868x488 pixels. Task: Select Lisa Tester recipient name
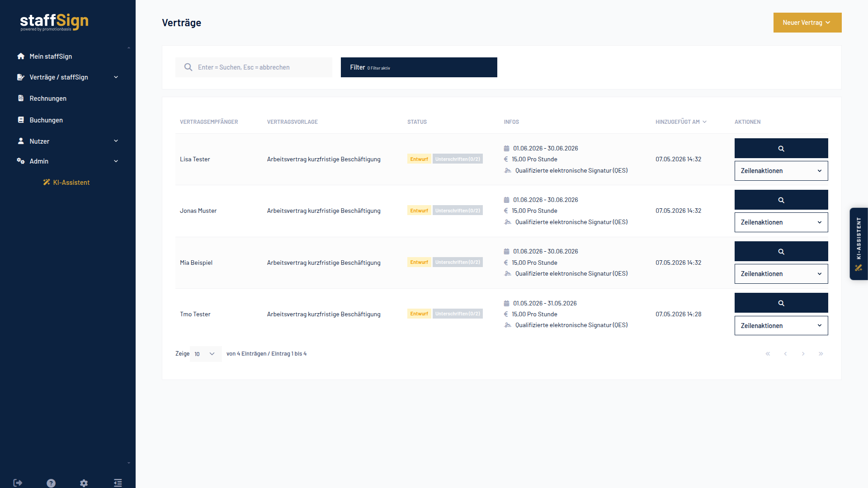(x=195, y=159)
